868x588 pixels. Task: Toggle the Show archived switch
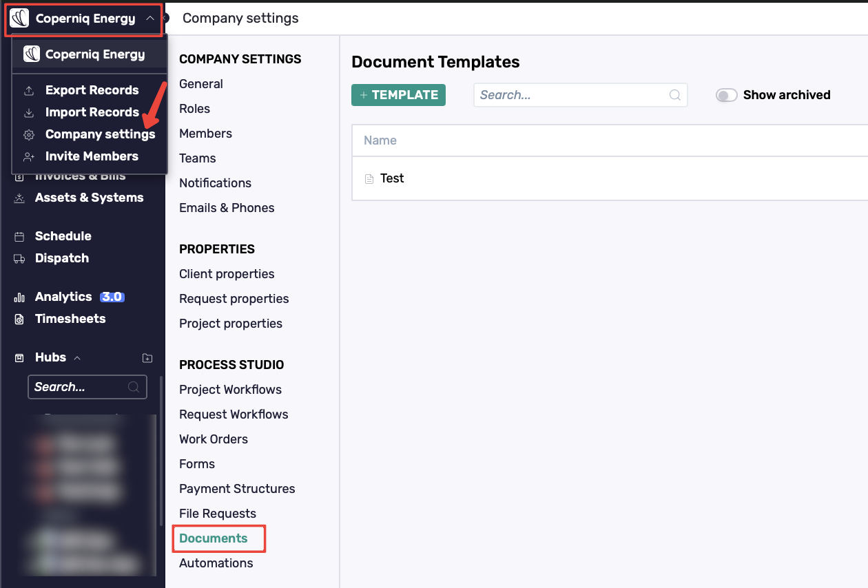pos(726,95)
